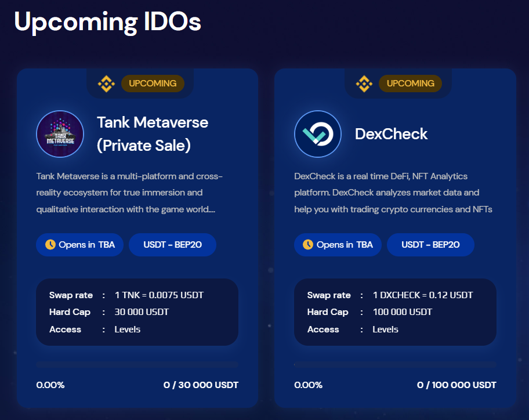Click DexCheck 'Opens in TBA' pill

pyautogui.click(x=337, y=245)
